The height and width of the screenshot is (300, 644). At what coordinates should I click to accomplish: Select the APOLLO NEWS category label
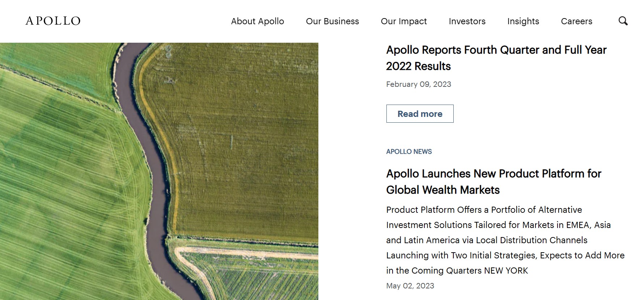(x=409, y=152)
